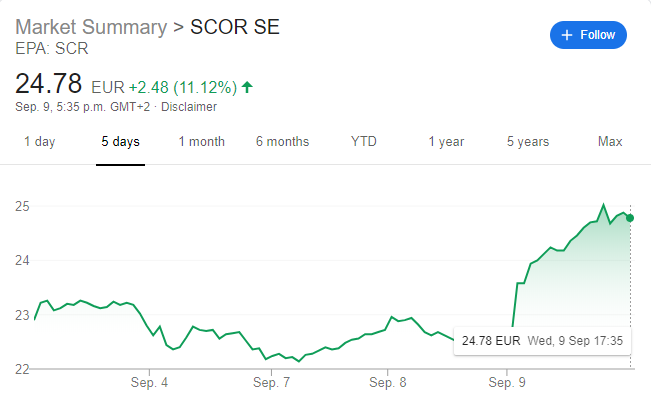The width and height of the screenshot is (651, 396).
Task: Click the green endpoint dot on chart
Action: pyautogui.click(x=630, y=218)
